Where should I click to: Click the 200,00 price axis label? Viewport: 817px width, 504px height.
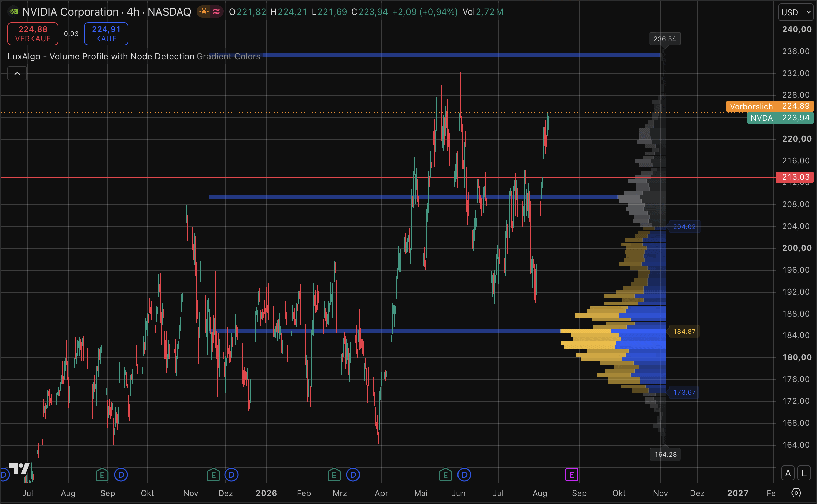click(797, 248)
